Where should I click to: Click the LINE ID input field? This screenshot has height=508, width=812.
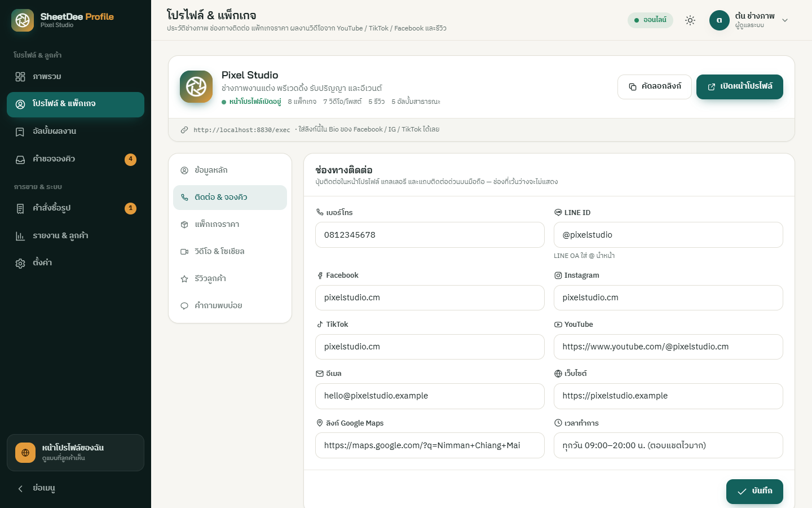668,235
